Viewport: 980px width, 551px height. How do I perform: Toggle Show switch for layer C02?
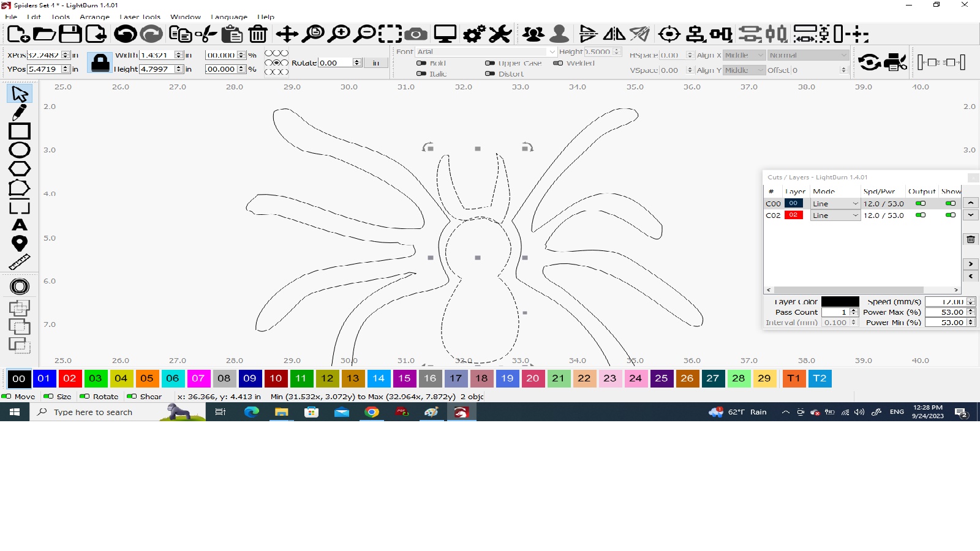coord(950,215)
